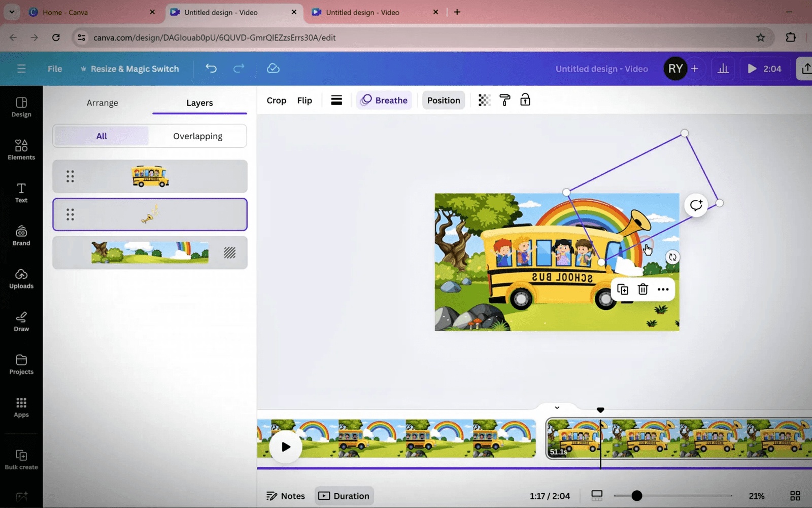Switch to the Layers tab

199,103
